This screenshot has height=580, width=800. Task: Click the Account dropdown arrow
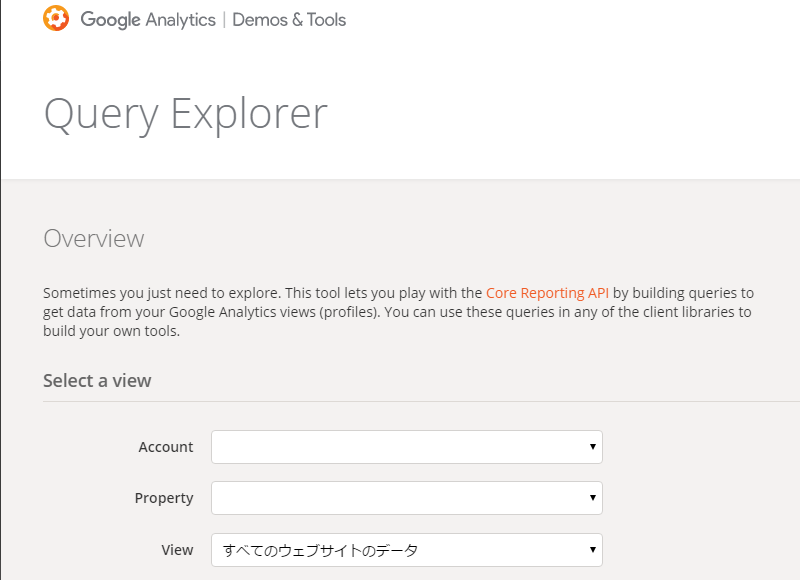click(593, 447)
